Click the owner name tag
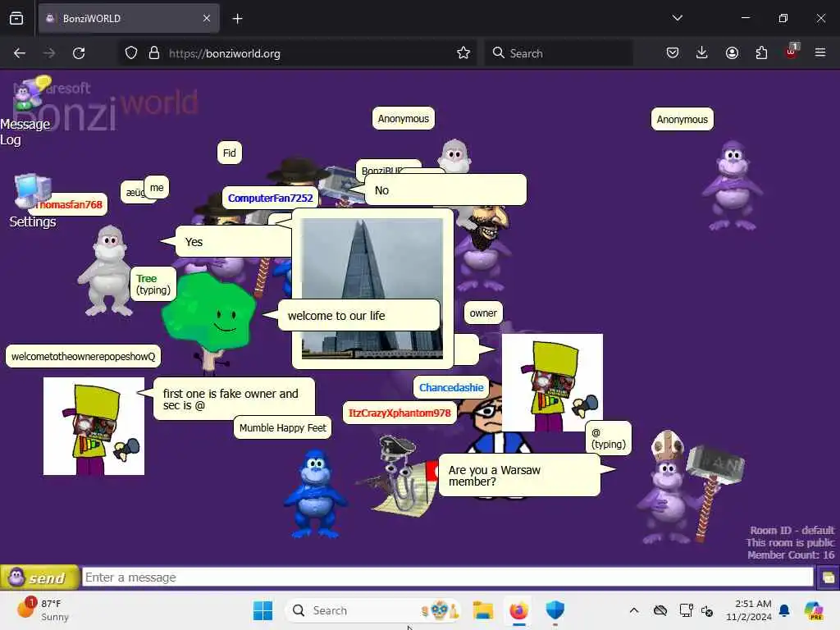This screenshot has height=630, width=840. click(483, 313)
